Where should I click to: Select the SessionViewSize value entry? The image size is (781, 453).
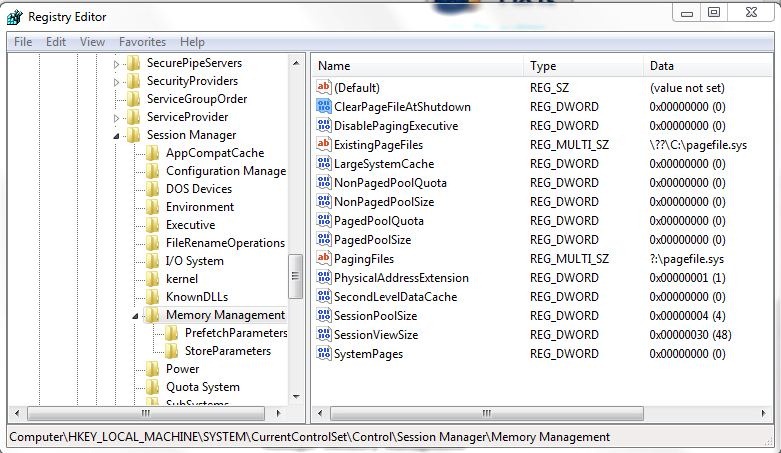tap(376, 335)
